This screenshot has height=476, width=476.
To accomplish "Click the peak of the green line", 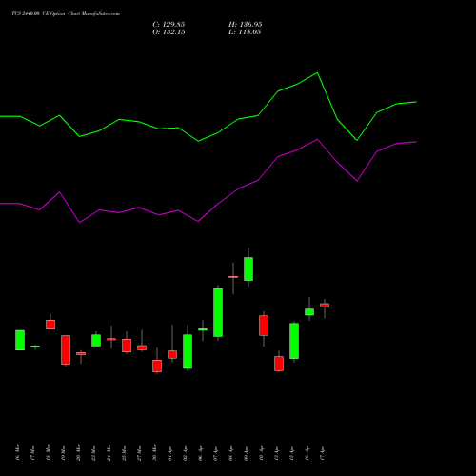I will coord(318,73).
